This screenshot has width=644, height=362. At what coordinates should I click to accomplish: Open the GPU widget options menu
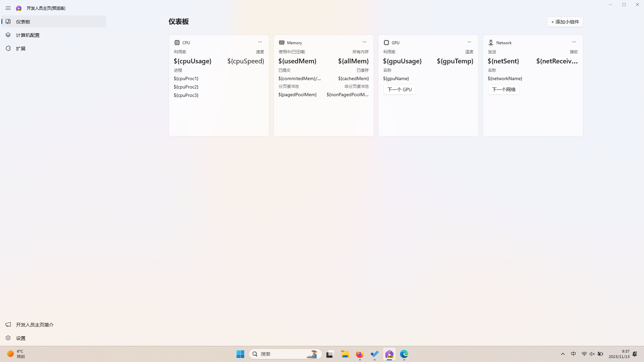pos(469,42)
